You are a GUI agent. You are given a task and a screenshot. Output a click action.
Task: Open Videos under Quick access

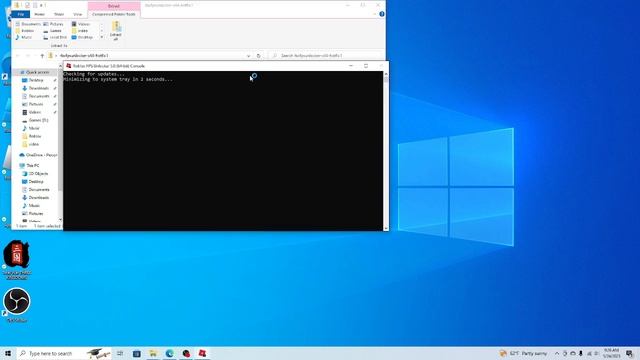35,112
